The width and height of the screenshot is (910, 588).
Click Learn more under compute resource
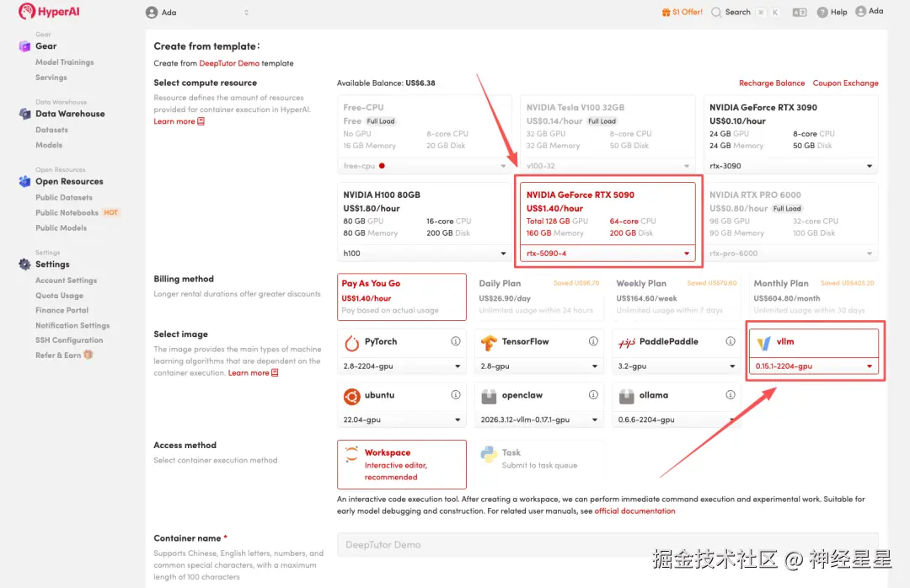pyautogui.click(x=179, y=121)
